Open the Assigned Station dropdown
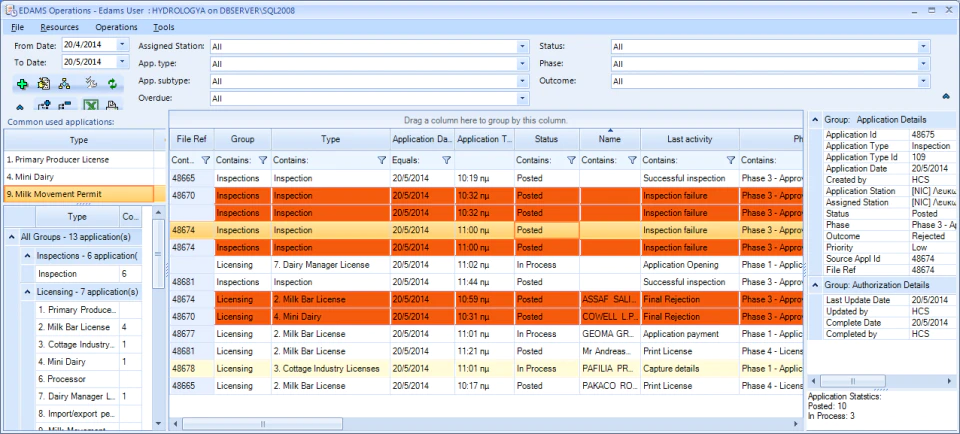The width and height of the screenshot is (960, 434). (x=522, y=47)
